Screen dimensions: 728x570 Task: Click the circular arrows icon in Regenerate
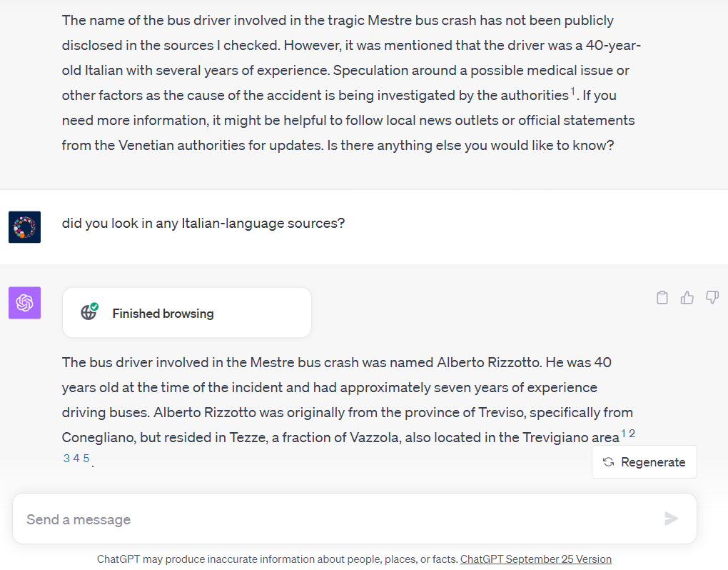(608, 462)
